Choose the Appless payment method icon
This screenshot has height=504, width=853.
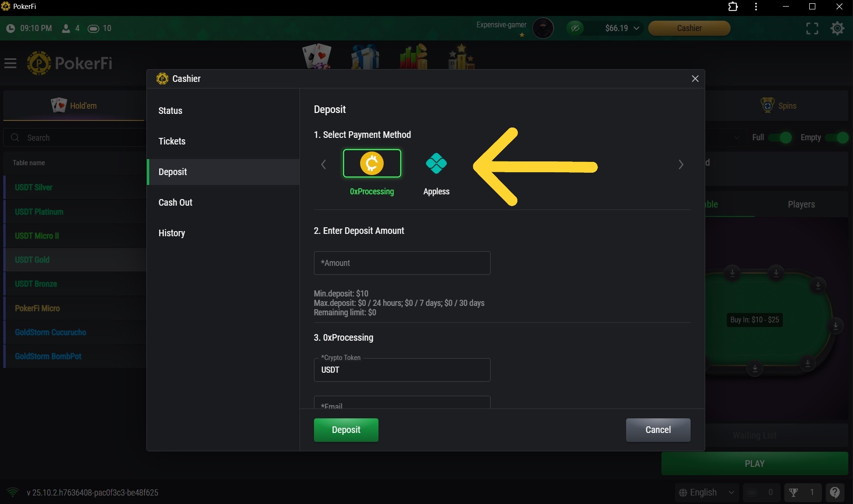(436, 164)
